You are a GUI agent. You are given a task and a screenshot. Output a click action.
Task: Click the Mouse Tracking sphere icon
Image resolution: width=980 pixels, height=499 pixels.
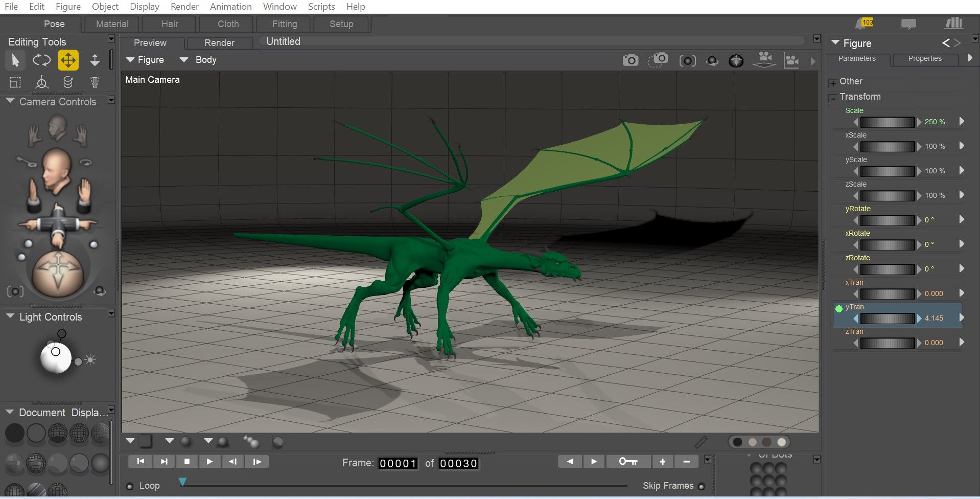(736, 61)
